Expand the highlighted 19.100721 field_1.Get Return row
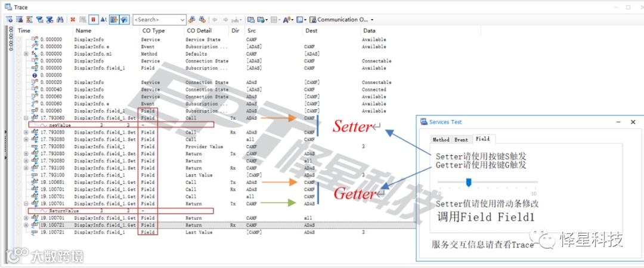Viewport: 644px width, 268px height. click(x=26, y=225)
